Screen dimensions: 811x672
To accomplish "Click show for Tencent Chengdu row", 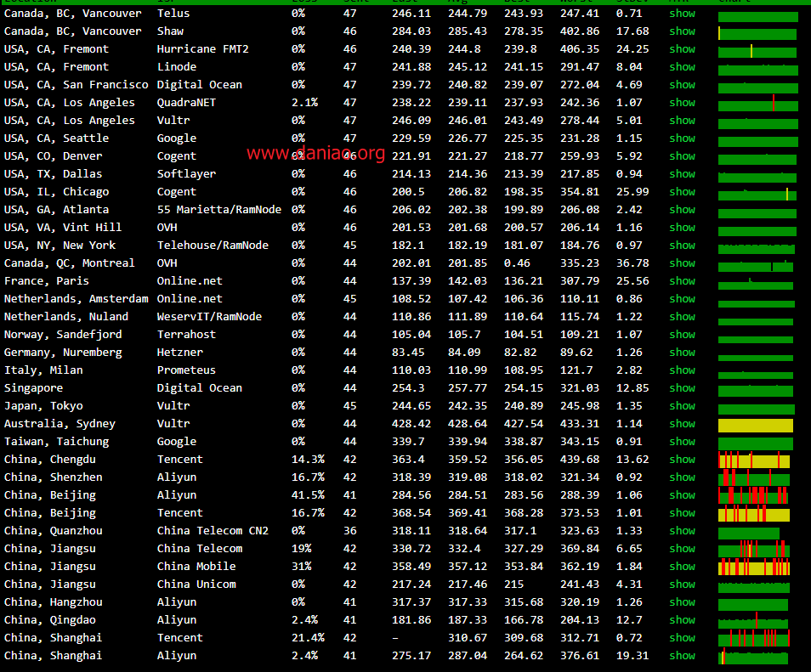I will click(x=683, y=459).
